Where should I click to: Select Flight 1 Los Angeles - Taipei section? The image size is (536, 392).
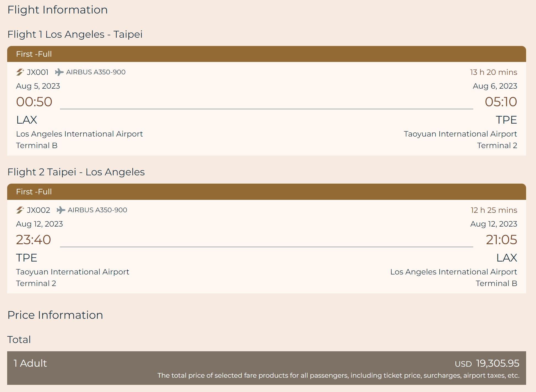75,34
